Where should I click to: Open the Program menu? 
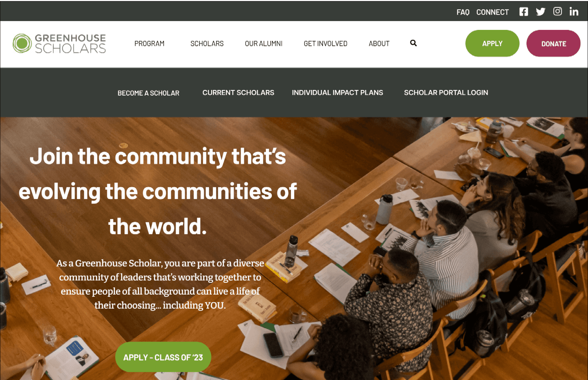click(149, 44)
